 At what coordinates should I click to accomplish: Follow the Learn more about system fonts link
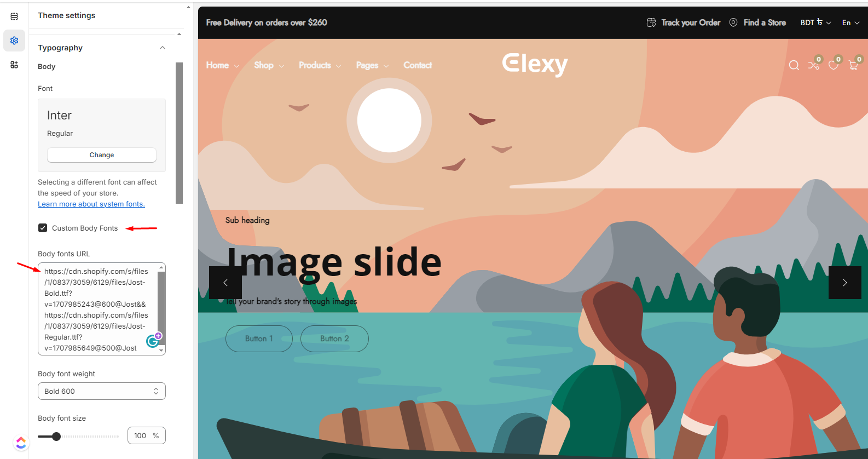click(x=91, y=204)
